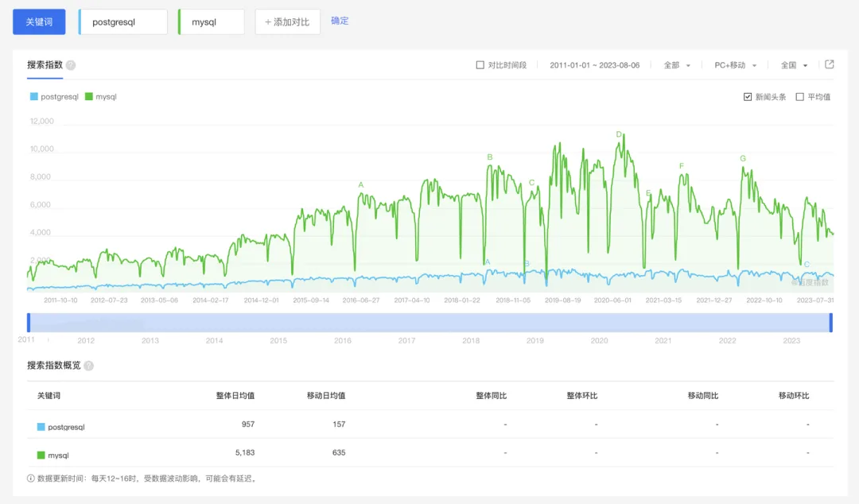Screen dimensions: 859x504
Task: Click green news marker C on mysql line
Action: coord(531,182)
